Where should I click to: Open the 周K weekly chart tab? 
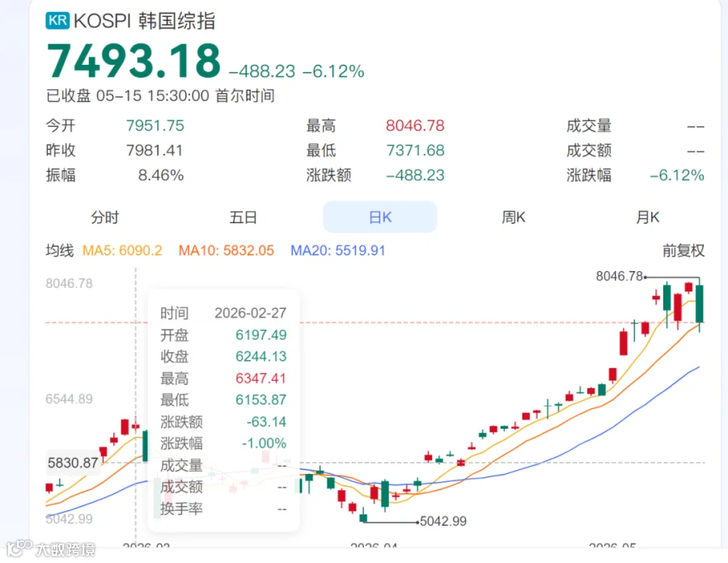coord(514,217)
